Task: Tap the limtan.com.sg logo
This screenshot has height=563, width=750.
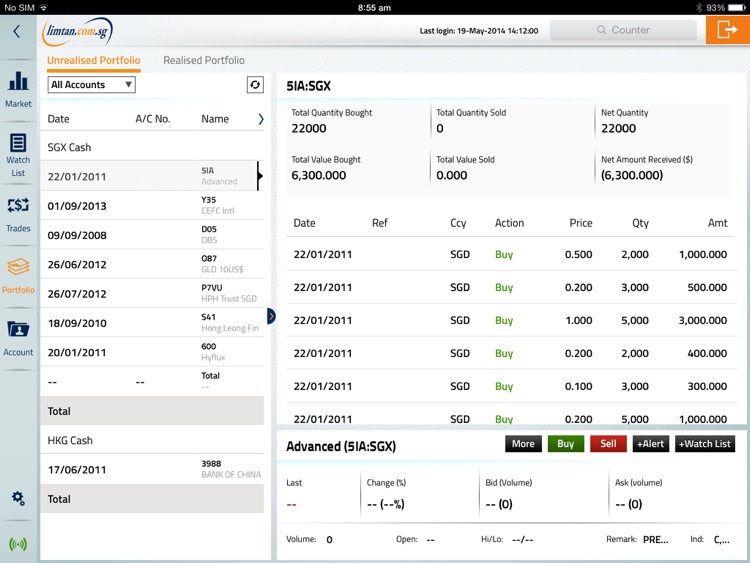Action: pyautogui.click(x=77, y=32)
